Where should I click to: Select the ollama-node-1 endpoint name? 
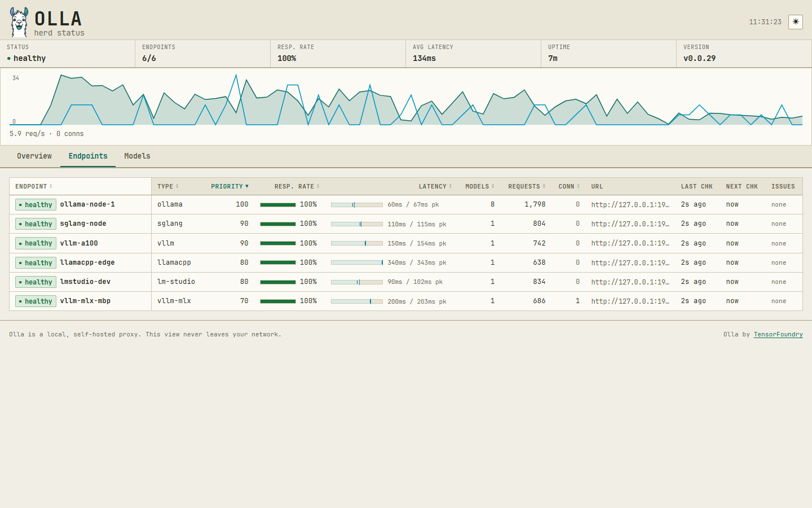[x=87, y=204]
